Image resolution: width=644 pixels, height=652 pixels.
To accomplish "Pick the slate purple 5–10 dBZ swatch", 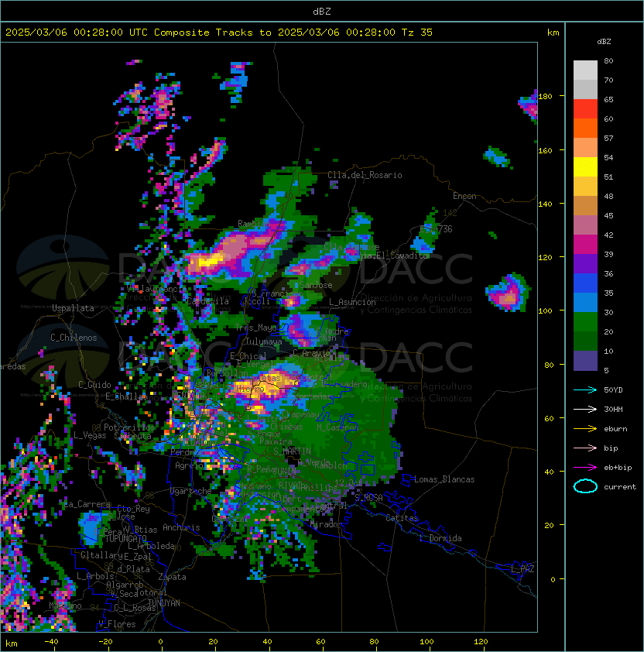I will click(585, 361).
